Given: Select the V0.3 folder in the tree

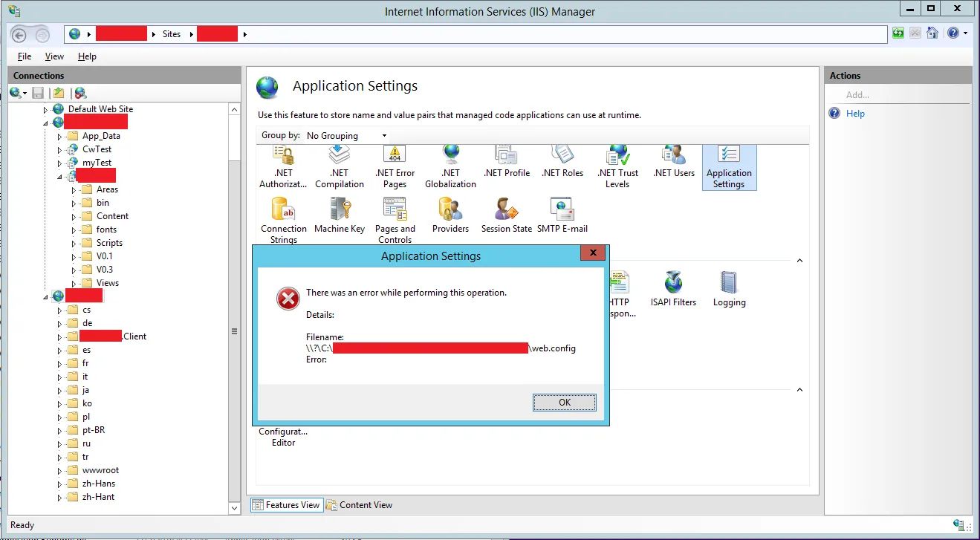Looking at the screenshot, I should [105, 270].
